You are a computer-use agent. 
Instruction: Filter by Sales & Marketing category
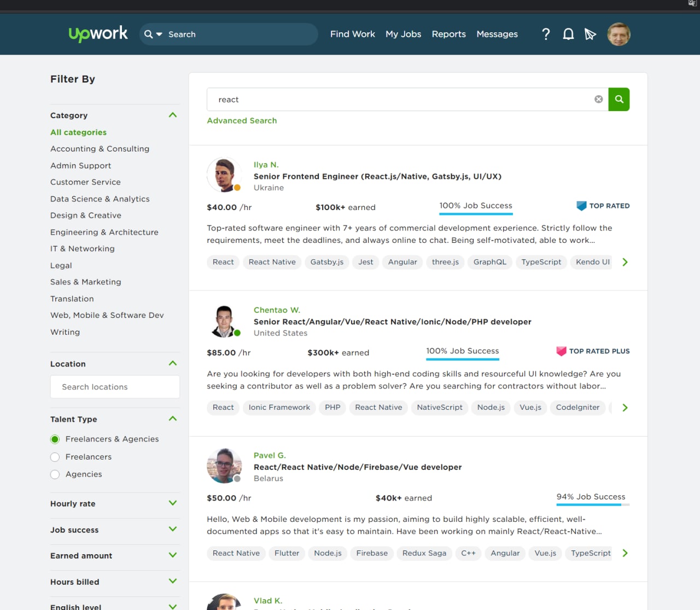tap(86, 282)
